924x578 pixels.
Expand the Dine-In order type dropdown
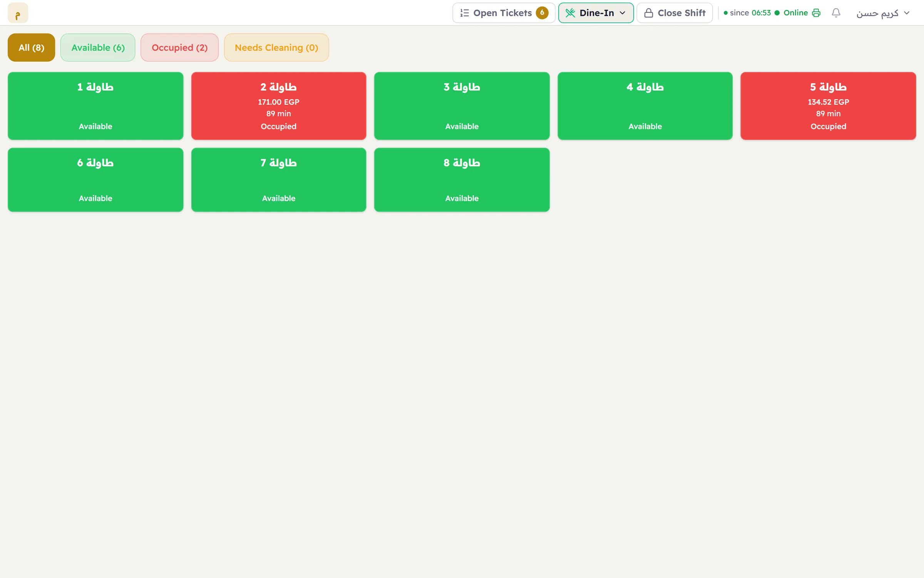(x=596, y=13)
